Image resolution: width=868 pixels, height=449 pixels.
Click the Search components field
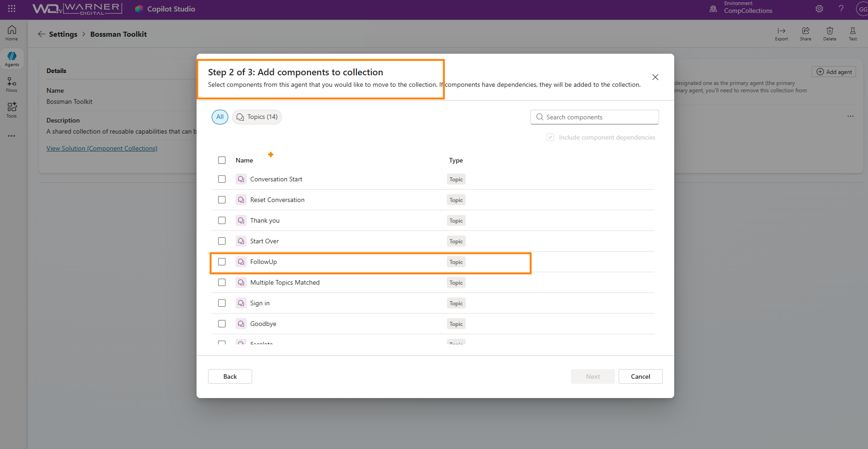pyautogui.click(x=595, y=117)
